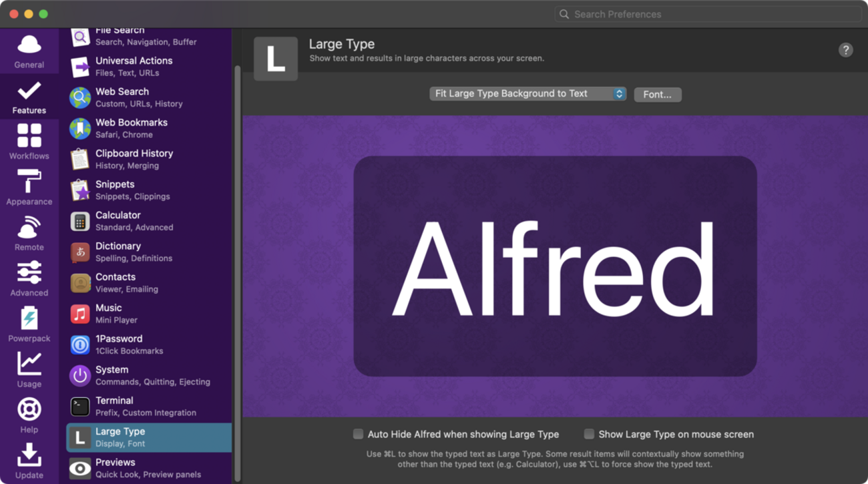Select the Contacts feature row
Image resolution: width=868 pixels, height=484 pixels.
[x=149, y=283]
